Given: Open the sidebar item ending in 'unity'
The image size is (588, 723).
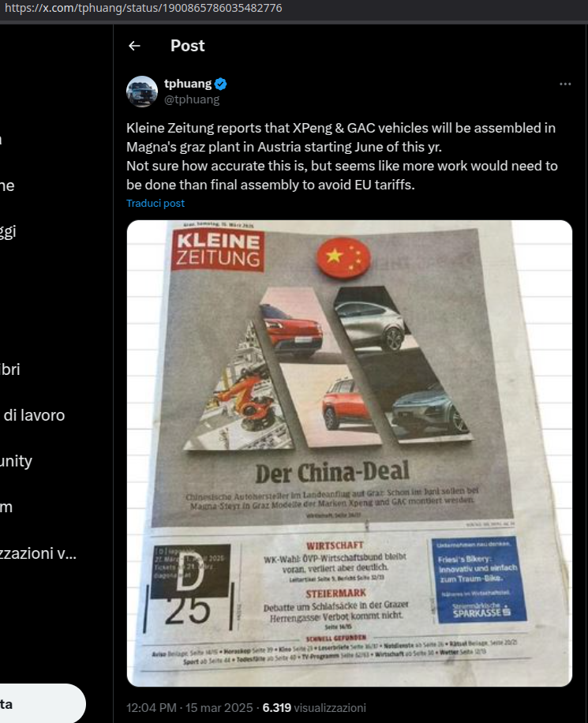Looking at the screenshot, I should click(x=16, y=461).
